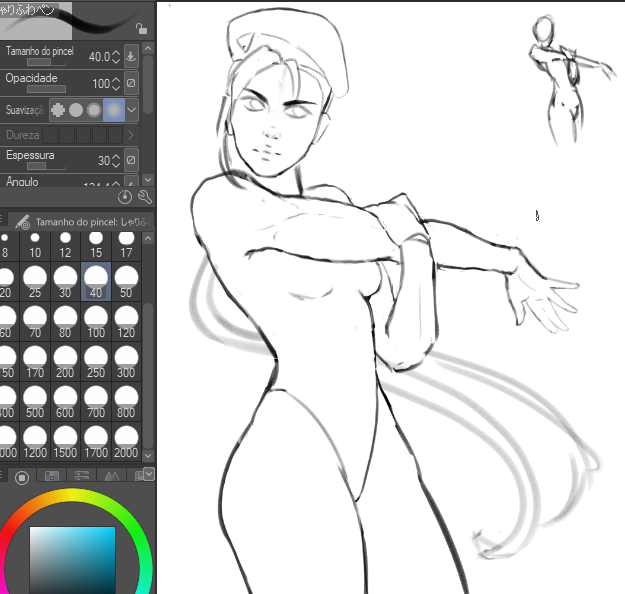Screen dimensions: 625x594
Task: Click the lock icon on brush preview
Action: (141, 29)
